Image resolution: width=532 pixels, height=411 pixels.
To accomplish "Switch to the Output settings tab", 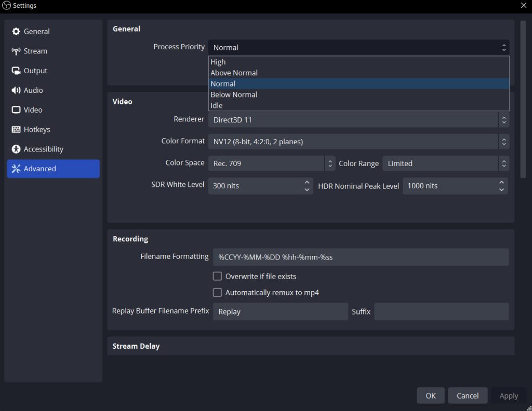I will coord(54,71).
